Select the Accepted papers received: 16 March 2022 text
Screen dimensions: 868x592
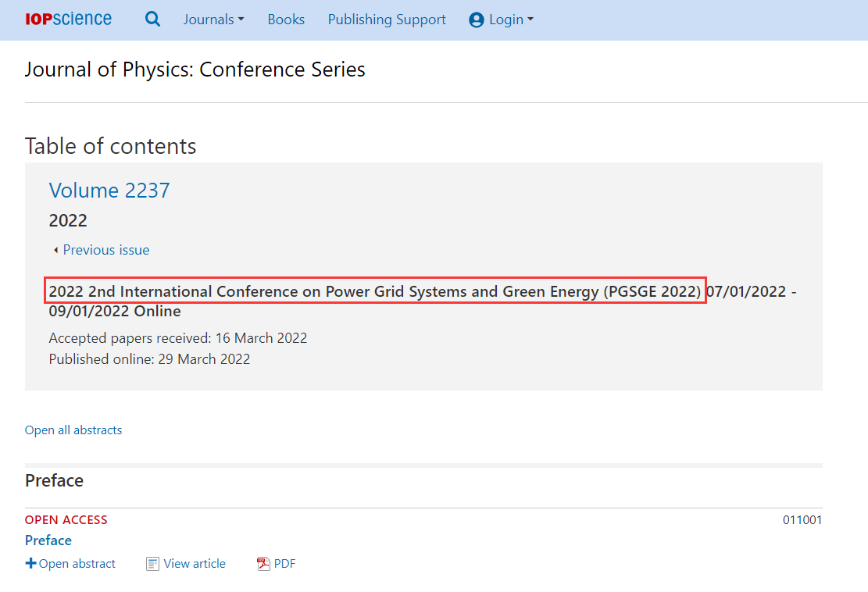(x=177, y=338)
